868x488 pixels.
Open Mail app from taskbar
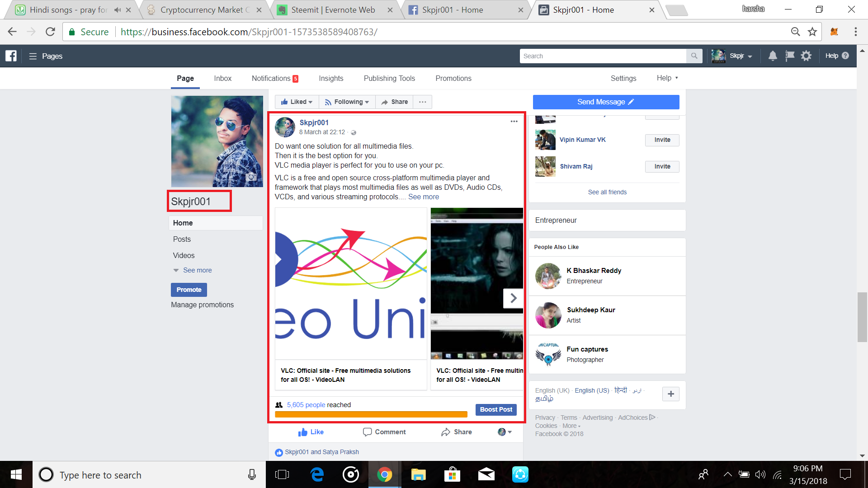pyautogui.click(x=486, y=474)
